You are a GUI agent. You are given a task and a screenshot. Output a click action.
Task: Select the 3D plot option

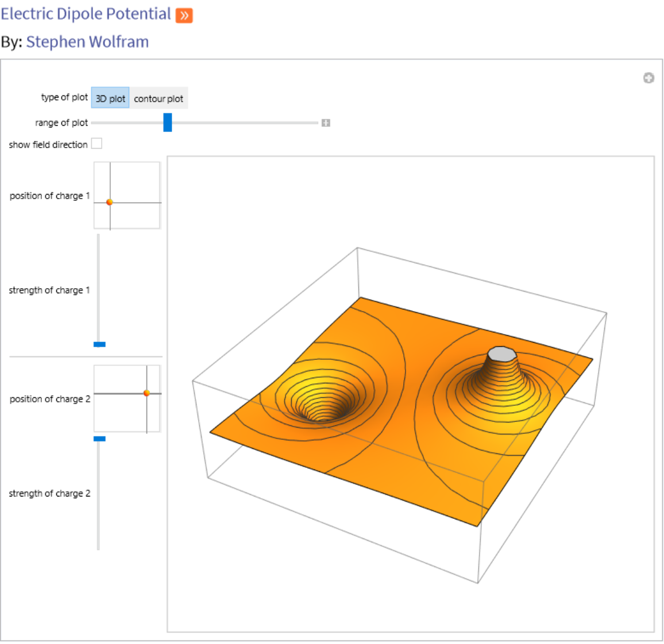pos(110,98)
